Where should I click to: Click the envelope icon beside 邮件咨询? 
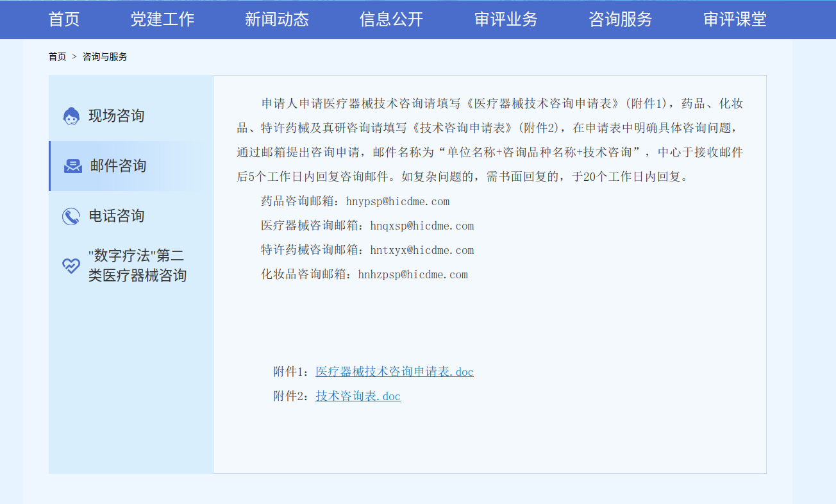coord(73,166)
